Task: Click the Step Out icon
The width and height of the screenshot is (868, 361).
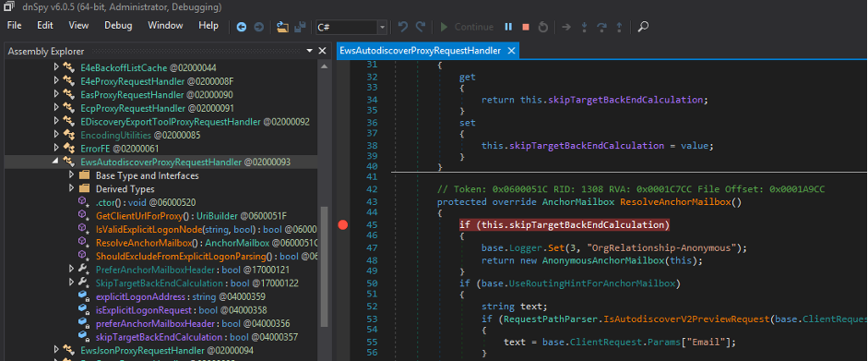Action: (619, 27)
